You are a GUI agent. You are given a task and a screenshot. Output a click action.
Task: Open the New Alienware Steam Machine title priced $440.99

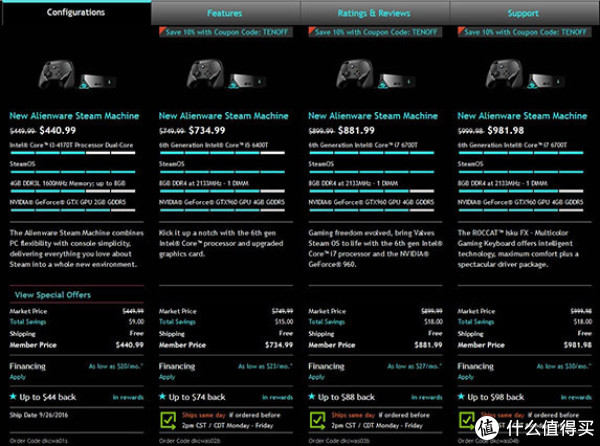[x=75, y=116]
